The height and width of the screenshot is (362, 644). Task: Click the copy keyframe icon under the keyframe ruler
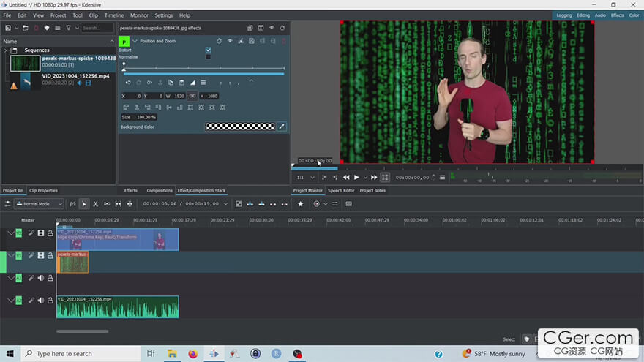[171, 83]
